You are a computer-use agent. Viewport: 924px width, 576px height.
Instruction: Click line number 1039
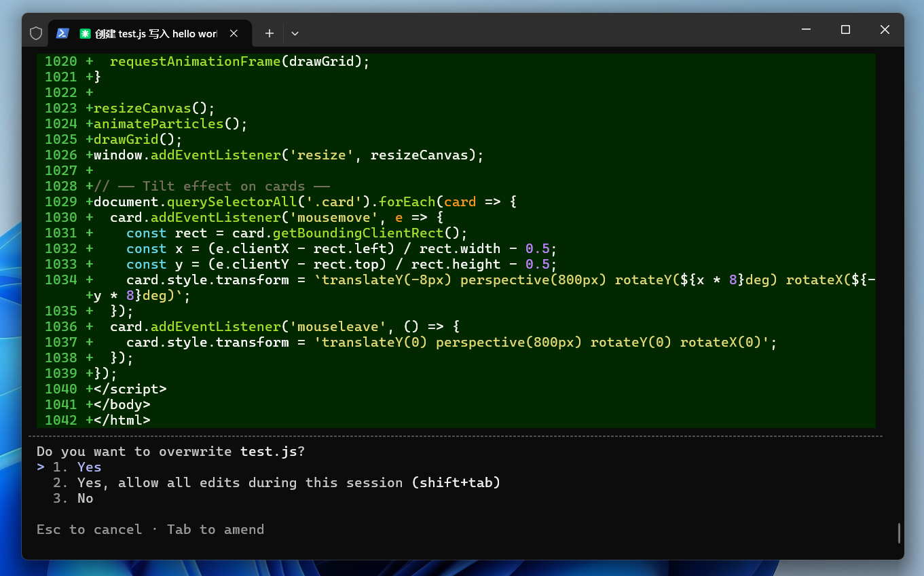(61, 373)
